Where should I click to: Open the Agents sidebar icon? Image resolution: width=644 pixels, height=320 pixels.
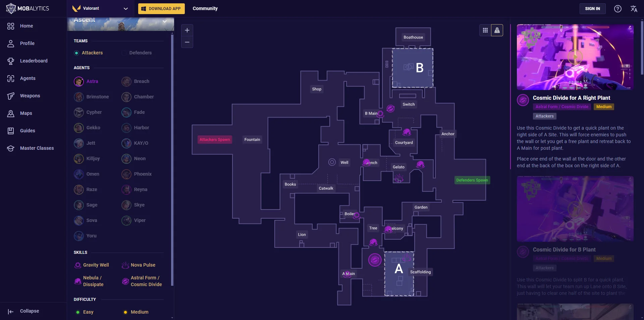[x=11, y=78]
